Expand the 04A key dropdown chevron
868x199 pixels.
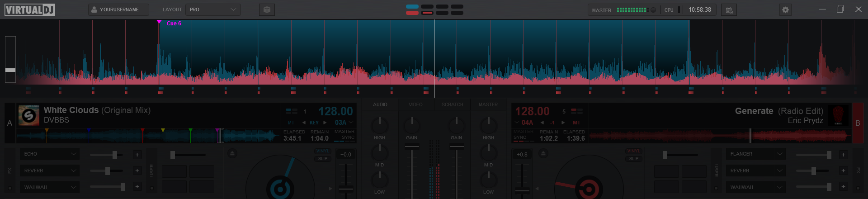[517, 123]
